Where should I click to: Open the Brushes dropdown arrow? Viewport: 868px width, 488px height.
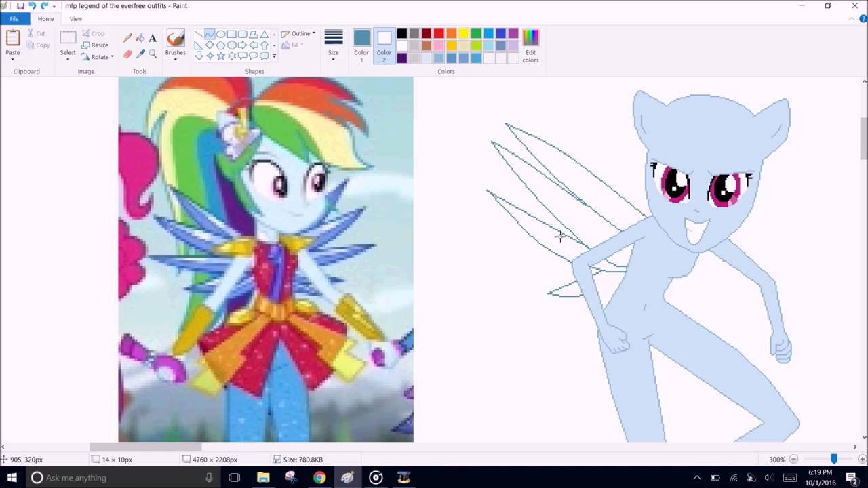pos(176,59)
